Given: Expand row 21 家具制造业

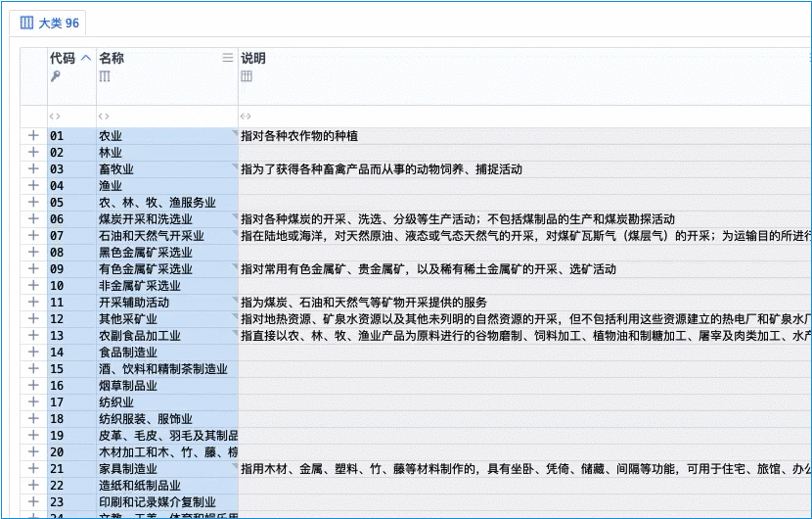Looking at the screenshot, I should [33, 469].
